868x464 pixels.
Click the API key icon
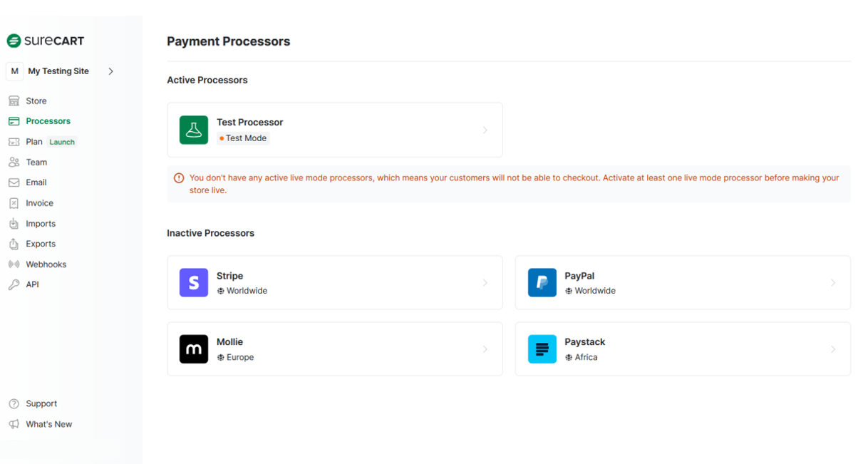pyautogui.click(x=14, y=284)
